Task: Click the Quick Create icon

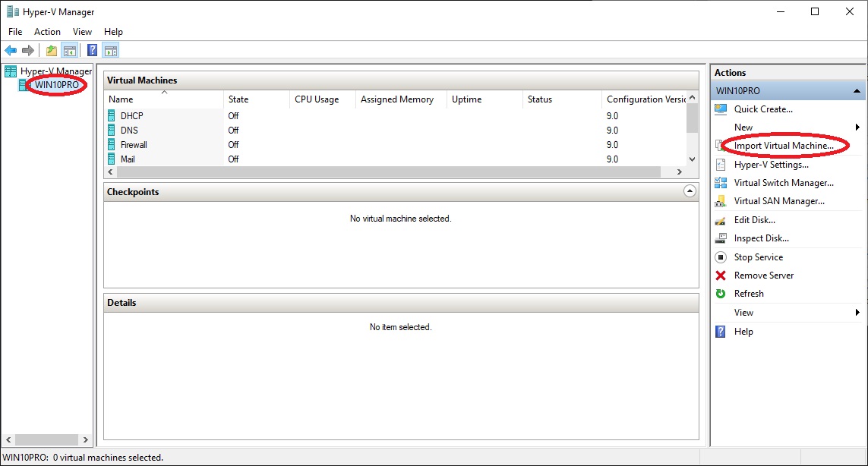Action: (x=720, y=109)
